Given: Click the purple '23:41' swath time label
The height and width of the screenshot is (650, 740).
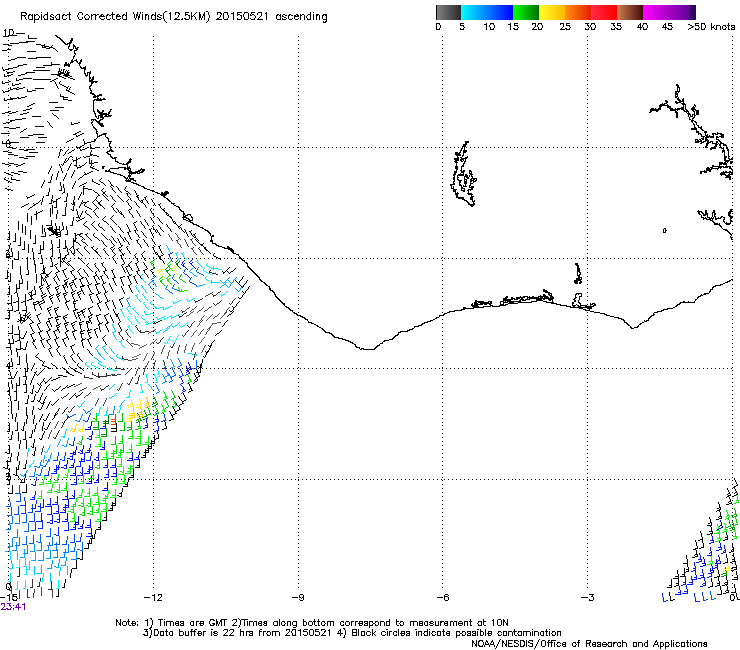Looking at the screenshot, I should tap(13, 607).
